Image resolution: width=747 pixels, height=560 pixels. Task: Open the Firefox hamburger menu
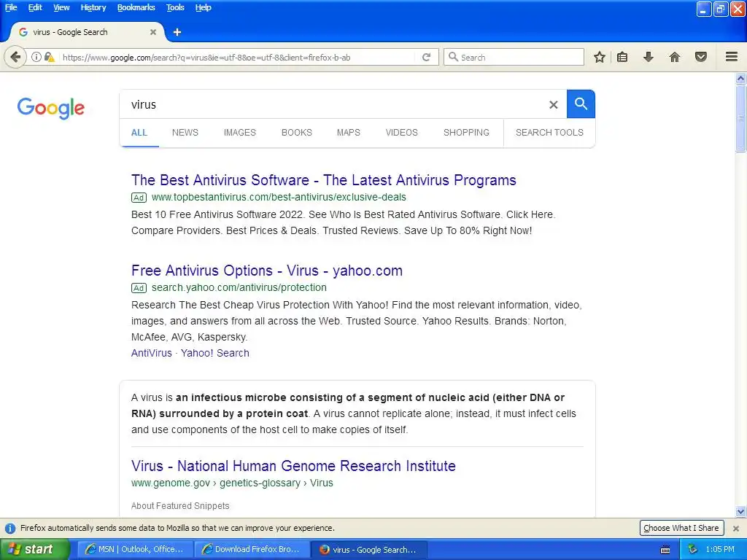coord(732,57)
